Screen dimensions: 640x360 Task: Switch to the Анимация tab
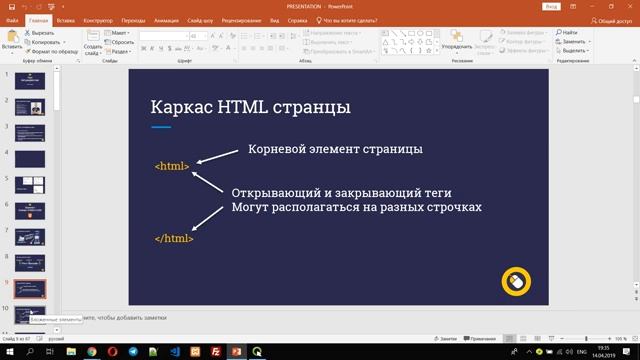click(166, 20)
